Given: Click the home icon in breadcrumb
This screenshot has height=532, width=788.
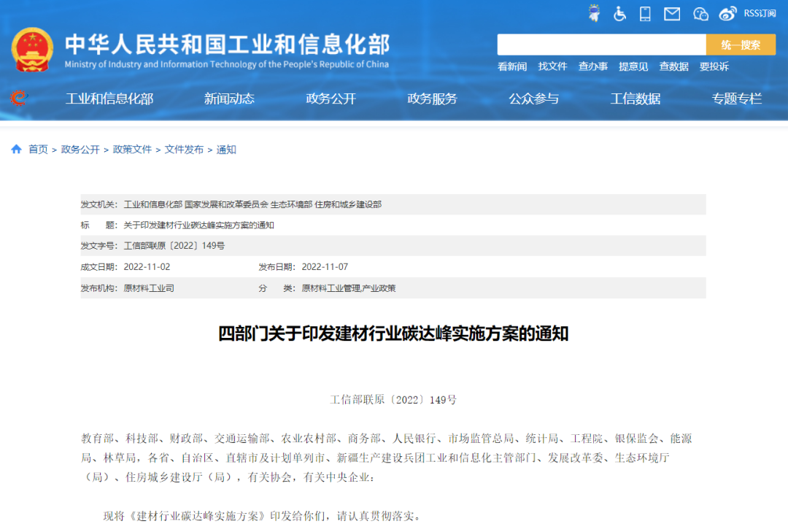Looking at the screenshot, I should (x=16, y=149).
